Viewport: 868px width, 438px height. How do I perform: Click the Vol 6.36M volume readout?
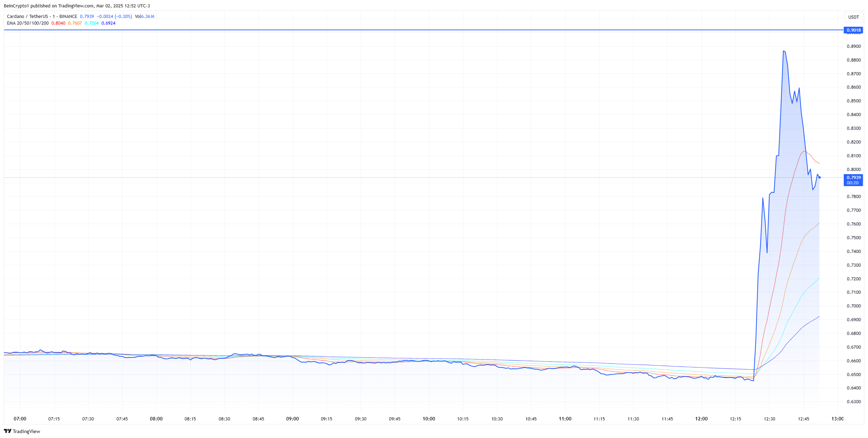144,17
